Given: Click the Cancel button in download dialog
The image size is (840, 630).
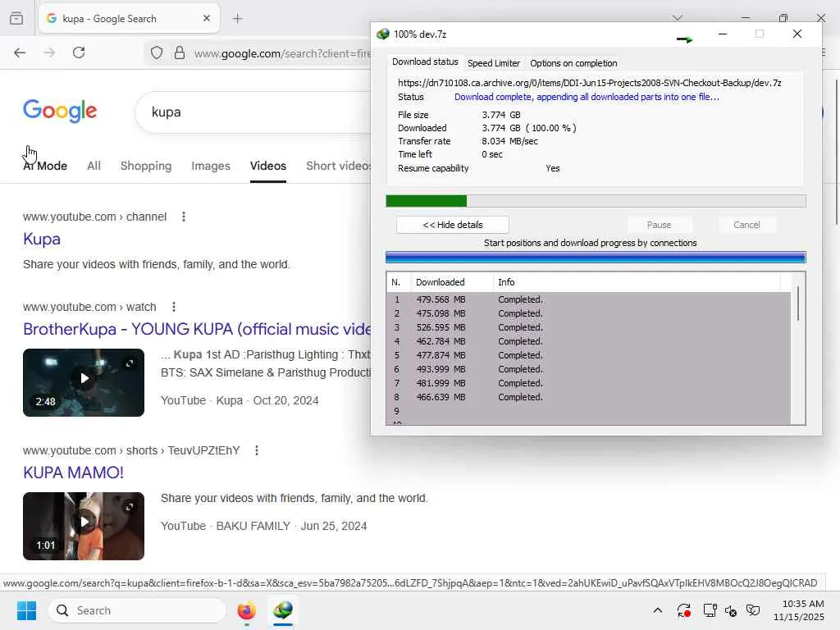Looking at the screenshot, I should coord(746,225).
